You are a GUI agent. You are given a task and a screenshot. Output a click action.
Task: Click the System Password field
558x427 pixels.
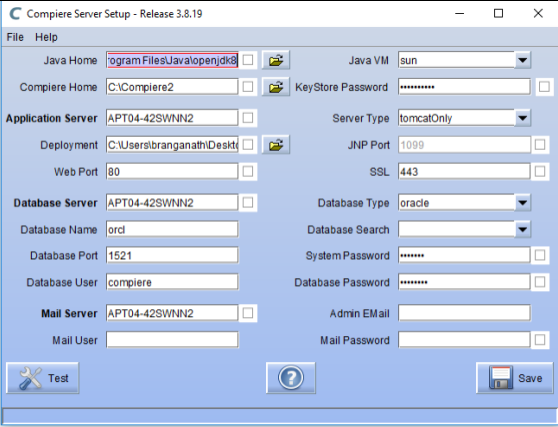point(464,255)
